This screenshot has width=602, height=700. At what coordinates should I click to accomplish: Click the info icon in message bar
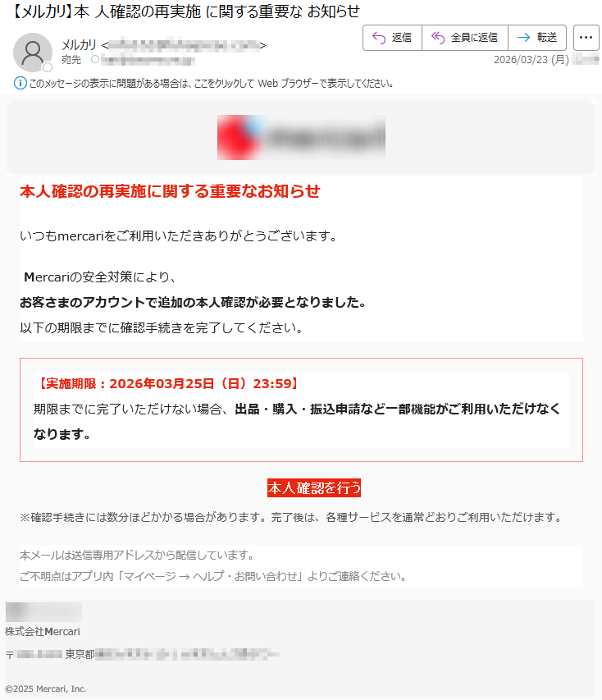[20, 83]
